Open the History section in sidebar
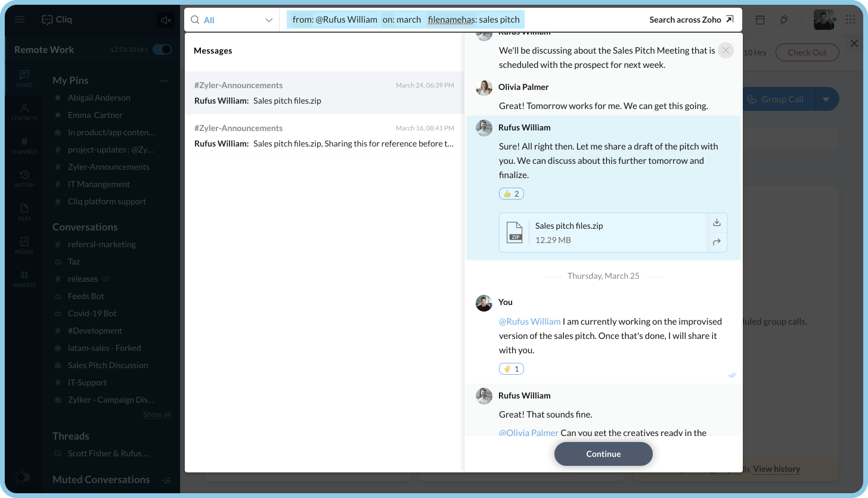This screenshot has width=868, height=498. (24, 178)
